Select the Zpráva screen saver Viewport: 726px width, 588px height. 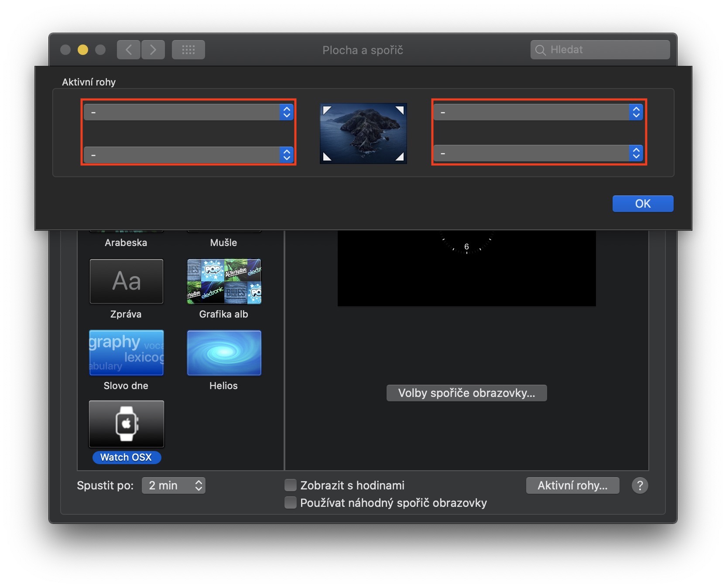point(127,281)
